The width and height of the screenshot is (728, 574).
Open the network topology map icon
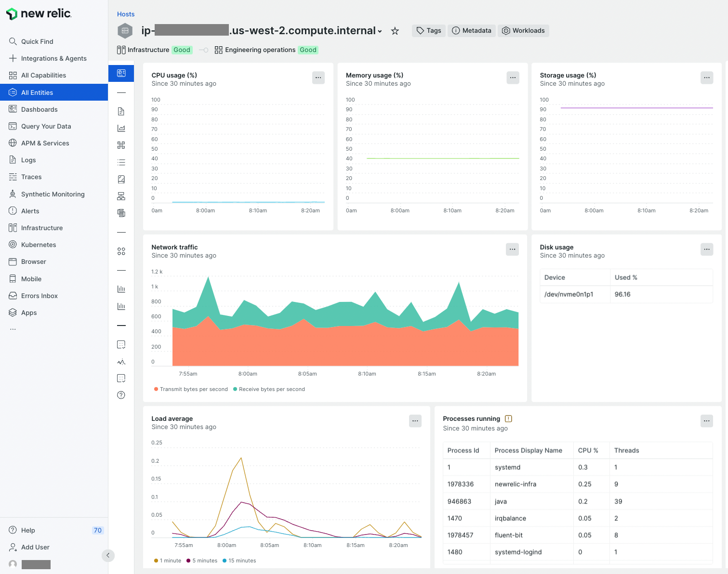pos(121,196)
